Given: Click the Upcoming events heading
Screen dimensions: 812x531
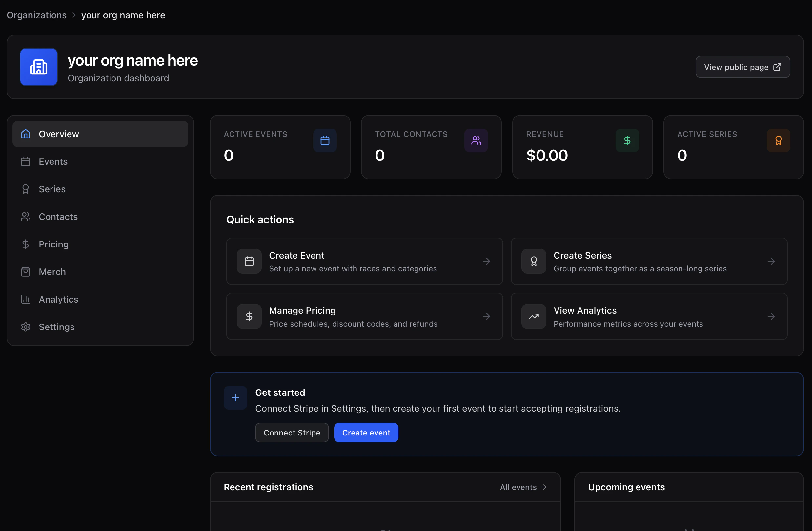Looking at the screenshot, I should click(626, 487).
